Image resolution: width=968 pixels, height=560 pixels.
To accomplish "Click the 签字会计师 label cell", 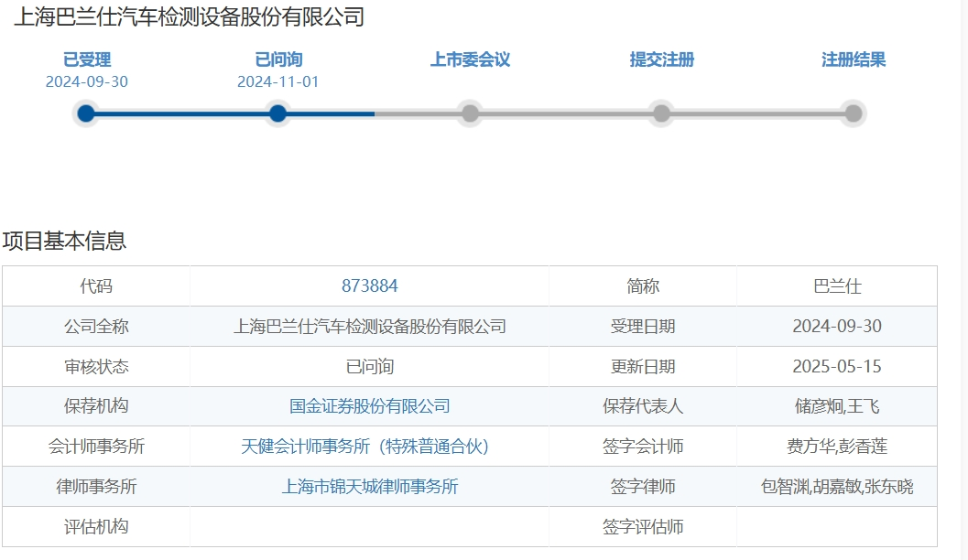I will point(643,447).
